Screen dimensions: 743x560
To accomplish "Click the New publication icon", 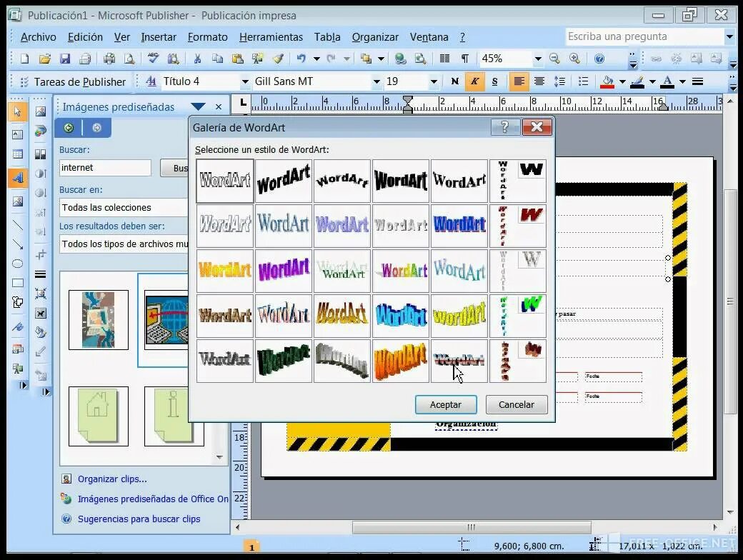I will click(x=24, y=59).
